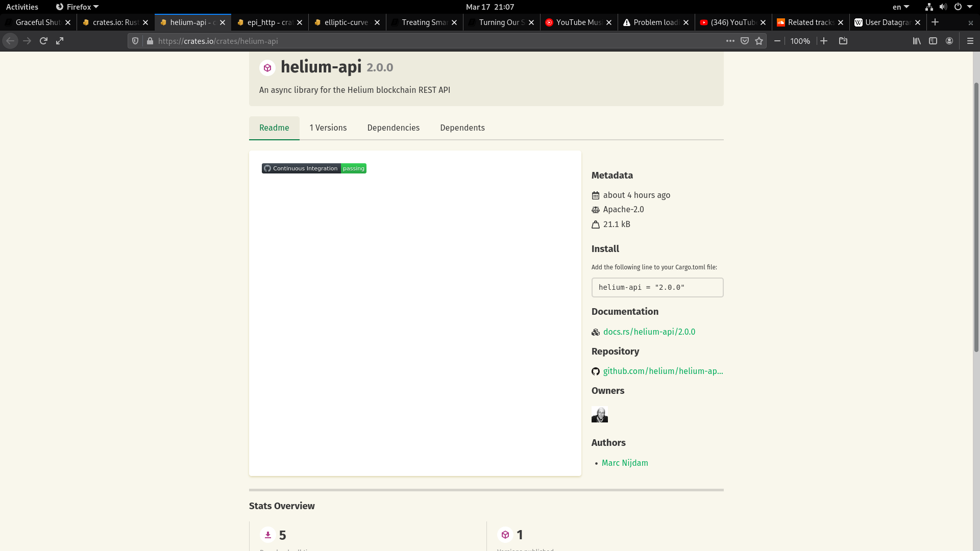This screenshot has width=980, height=551.
Task: Open the owner avatar profile
Action: tap(600, 414)
